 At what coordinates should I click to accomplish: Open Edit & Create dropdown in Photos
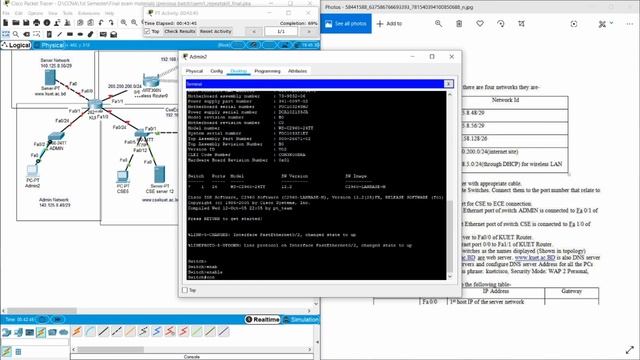pyautogui.click(x=606, y=24)
